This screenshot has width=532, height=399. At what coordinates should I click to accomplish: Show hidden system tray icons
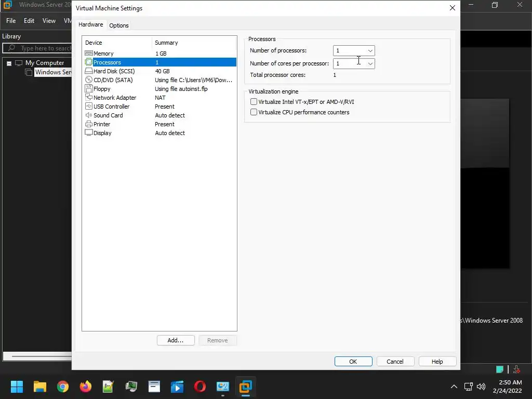pos(454,387)
